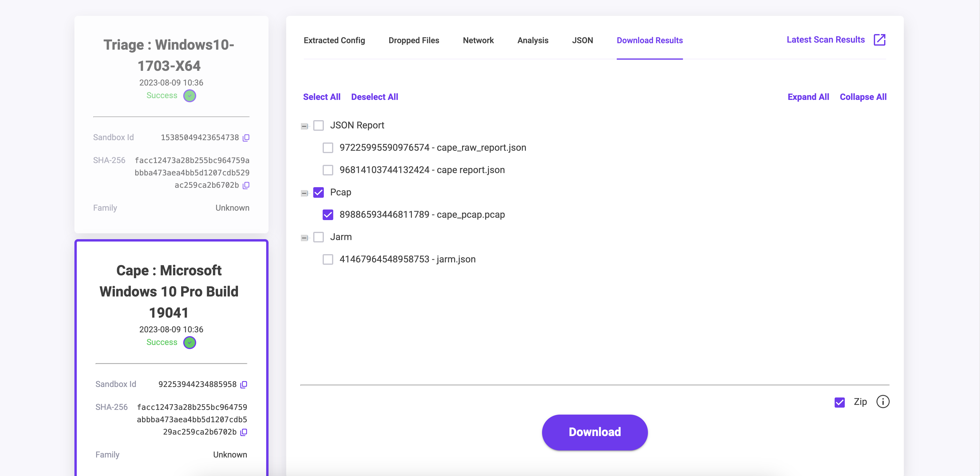Click the Triage Success status icon
The height and width of the screenshot is (476, 980).
[x=189, y=96]
